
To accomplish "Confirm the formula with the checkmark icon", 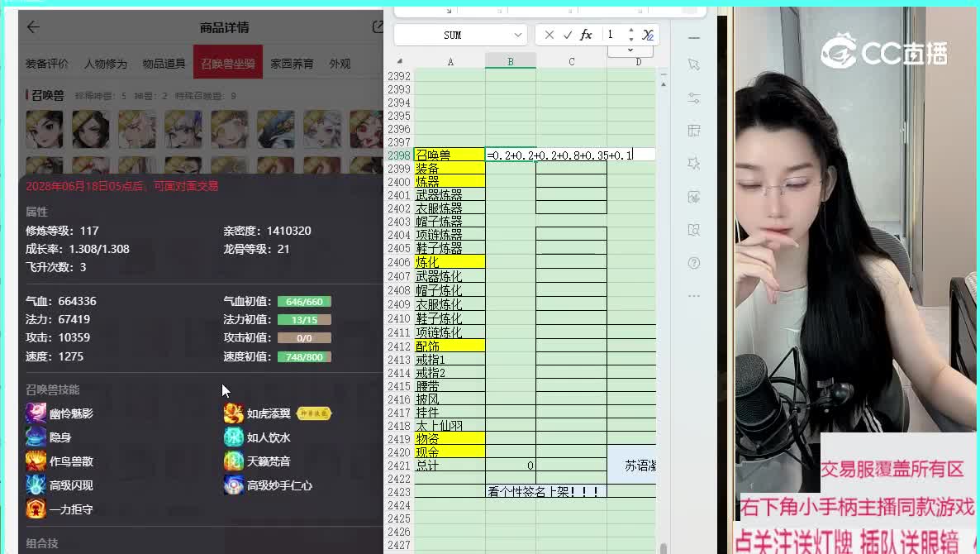I will click(568, 35).
